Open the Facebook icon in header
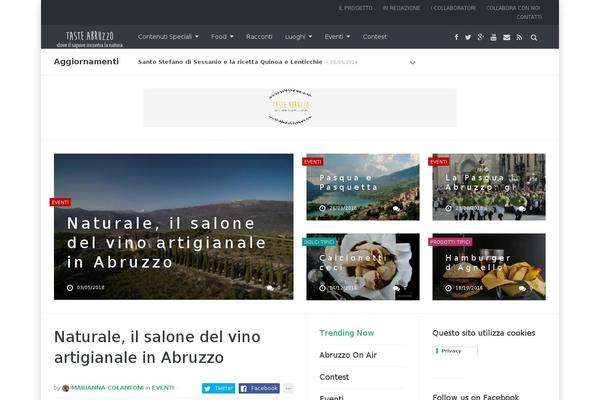 (x=456, y=37)
